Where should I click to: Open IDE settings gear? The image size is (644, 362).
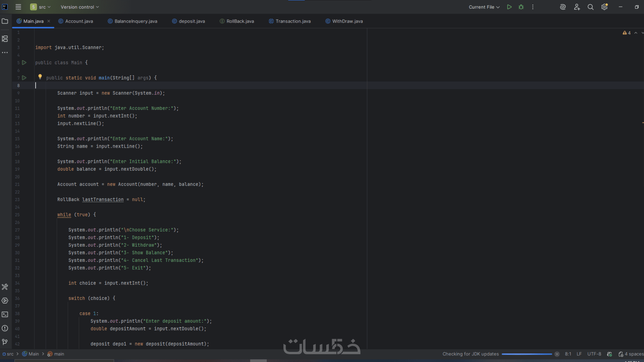coord(604,7)
